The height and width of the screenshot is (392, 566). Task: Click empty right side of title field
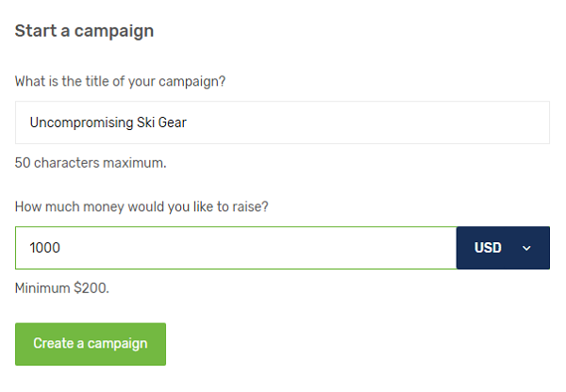424,122
